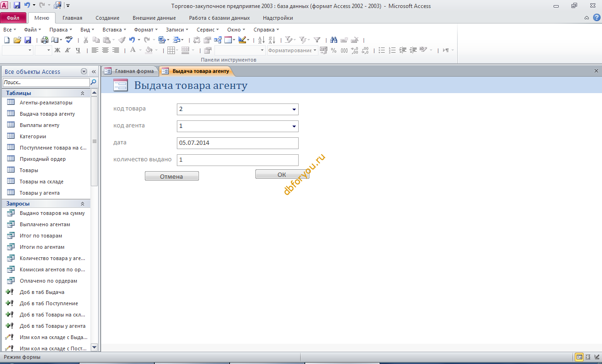
Task: Open the navigation pane options dropdown circle
Action: (84, 71)
